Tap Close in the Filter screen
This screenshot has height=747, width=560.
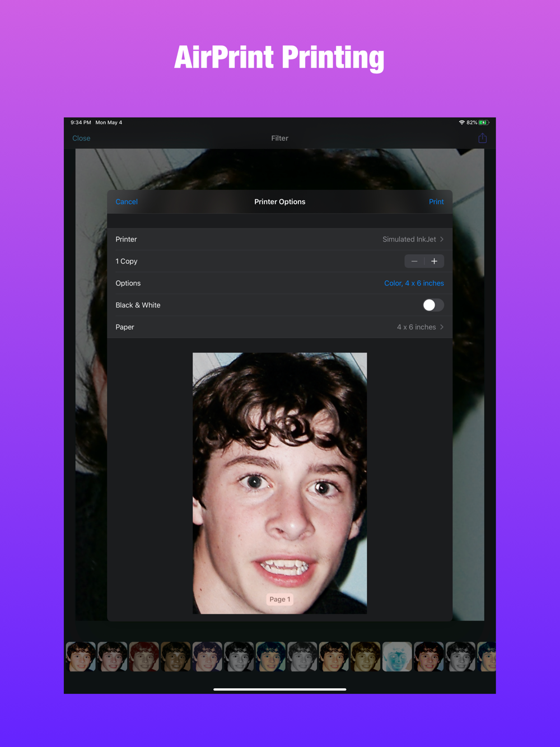click(x=81, y=138)
